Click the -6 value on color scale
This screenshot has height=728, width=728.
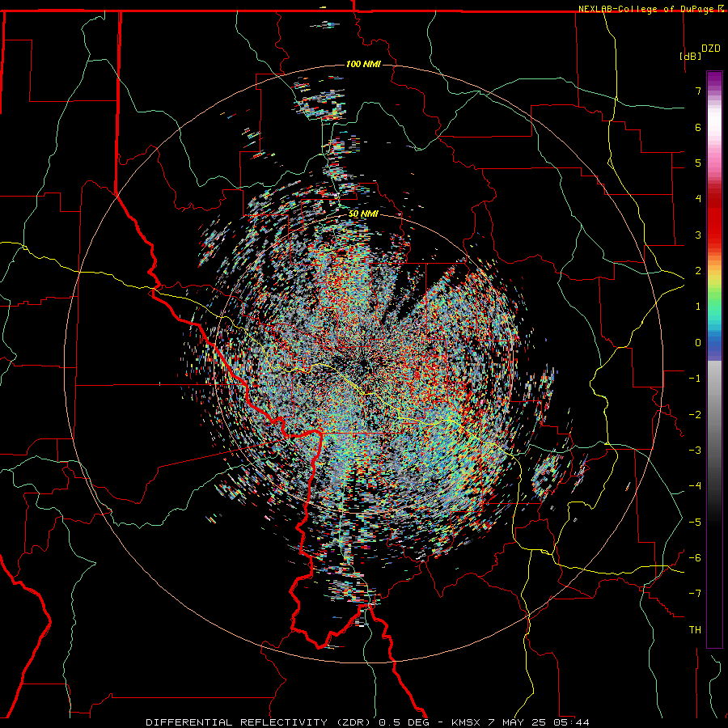point(695,558)
